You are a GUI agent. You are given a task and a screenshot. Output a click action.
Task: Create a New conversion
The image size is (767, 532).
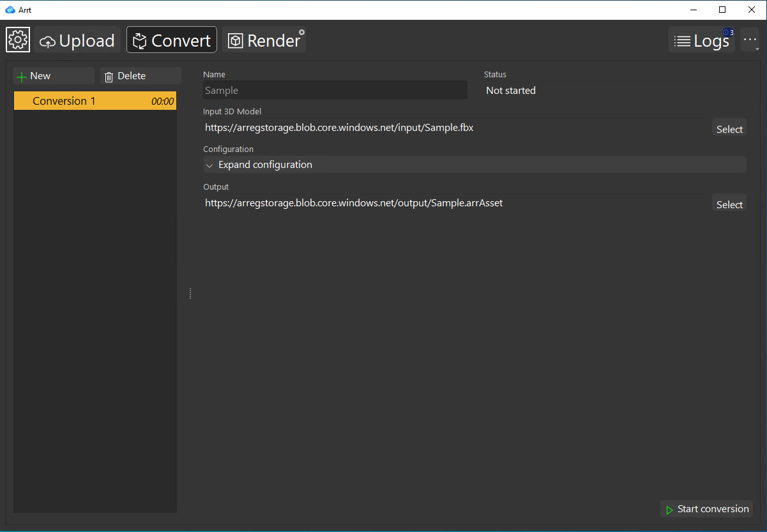tap(54, 76)
